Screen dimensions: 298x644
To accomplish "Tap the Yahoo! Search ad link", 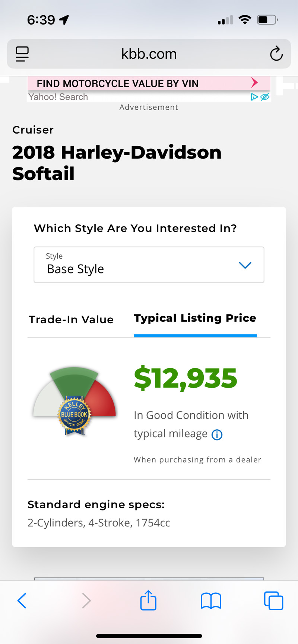I will pos(58,97).
